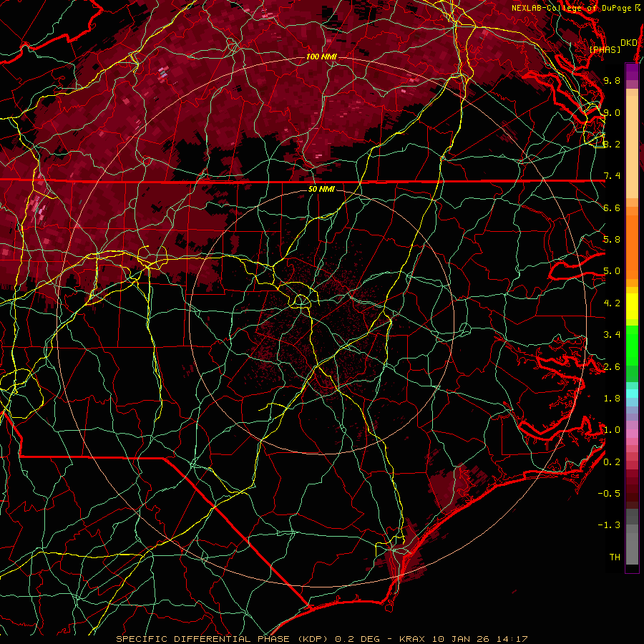Click the 7.4 scale value
644x644 pixels.
[612, 175]
